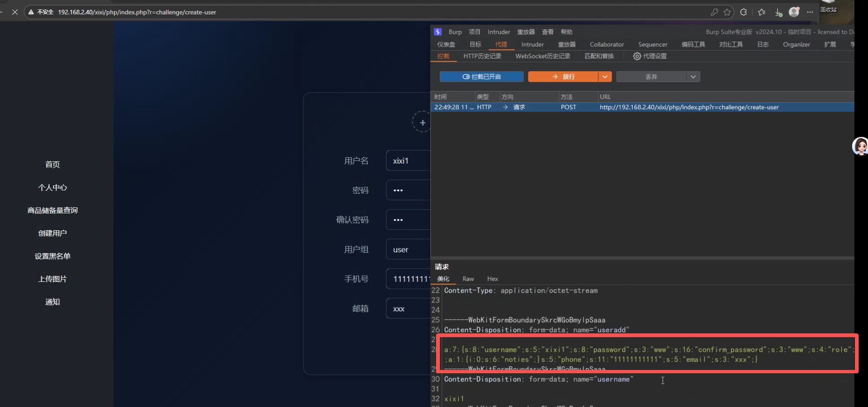Open 创建用户 in the sidebar
The height and width of the screenshot is (407, 868).
53,234
